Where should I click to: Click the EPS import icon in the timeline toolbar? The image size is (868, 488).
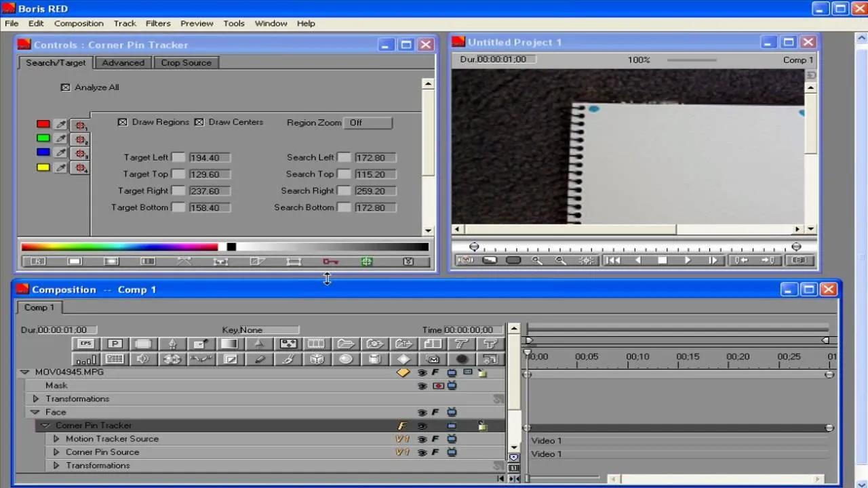pyautogui.click(x=85, y=344)
